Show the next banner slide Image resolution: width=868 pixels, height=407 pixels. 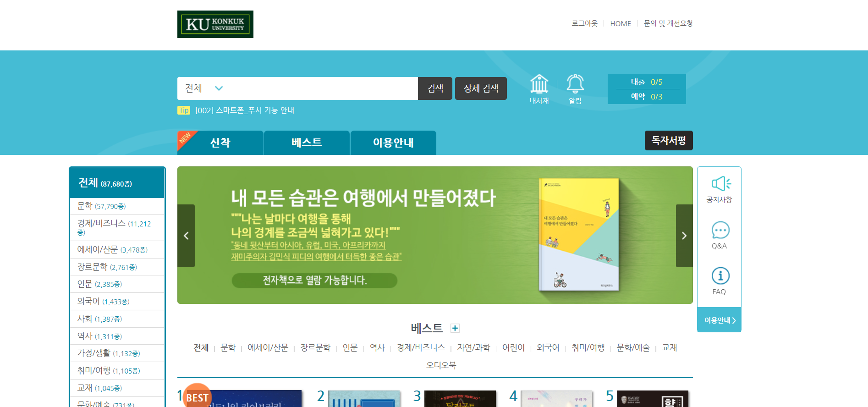[x=684, y=236]
